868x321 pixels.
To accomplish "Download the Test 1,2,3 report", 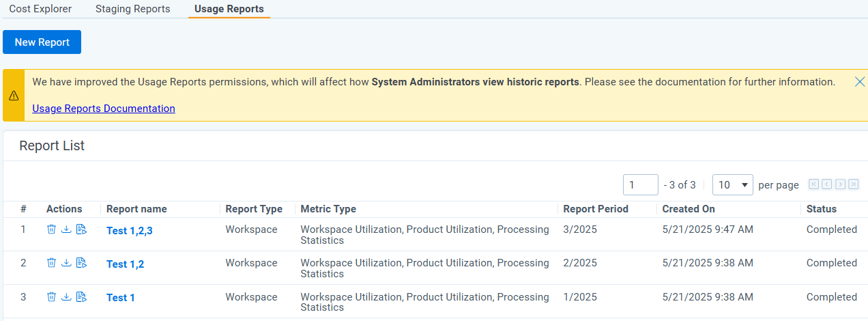I will (66, 229).
